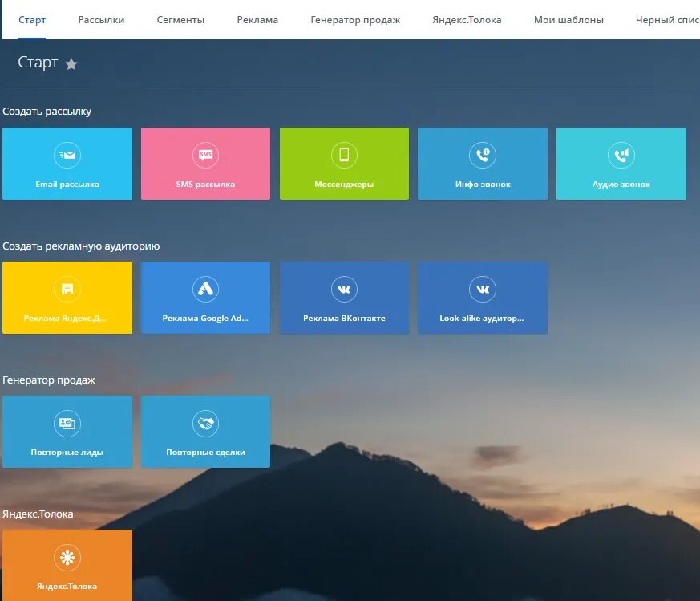
Task: Open Реклама Google Ad... tile label
Action: (205, 318)
